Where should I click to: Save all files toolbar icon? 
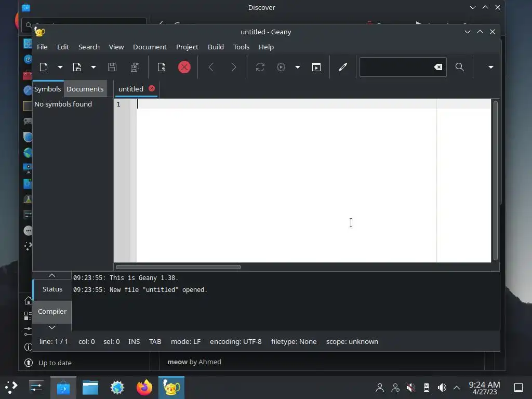point(135,67)
